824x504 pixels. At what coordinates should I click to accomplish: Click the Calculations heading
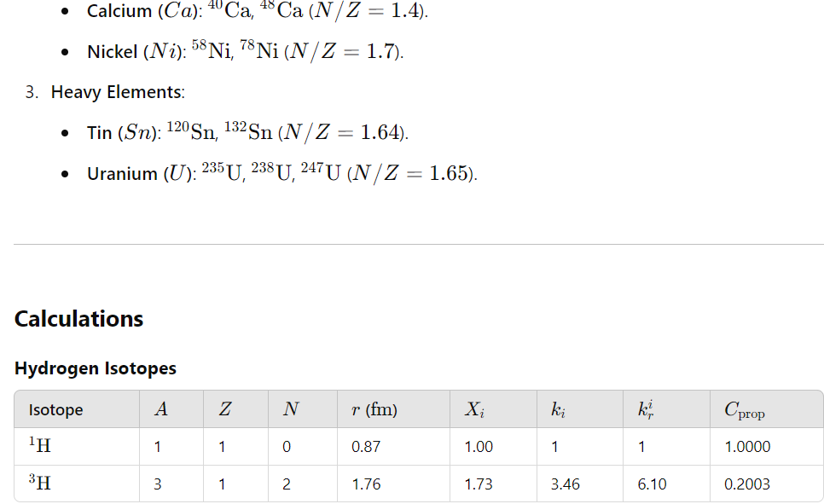point(78,319)
